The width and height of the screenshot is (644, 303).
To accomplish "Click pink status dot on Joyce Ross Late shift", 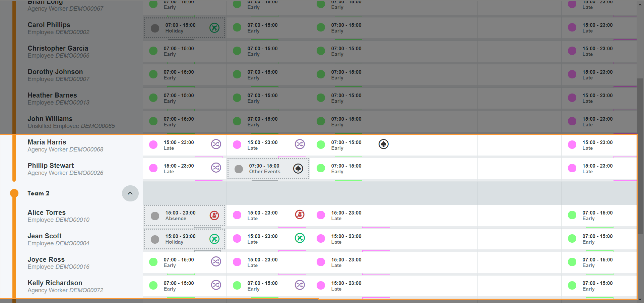I will pyautogui.click(x=237, y=262).
